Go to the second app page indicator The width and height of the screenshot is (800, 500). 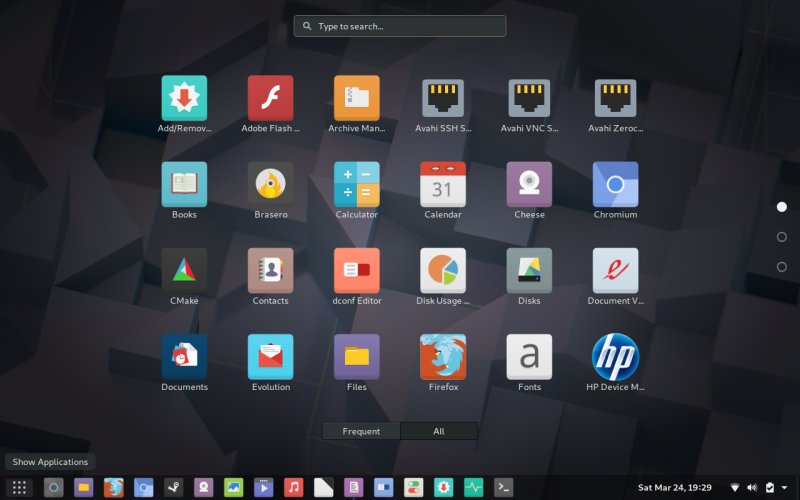(x=781, y=237)
